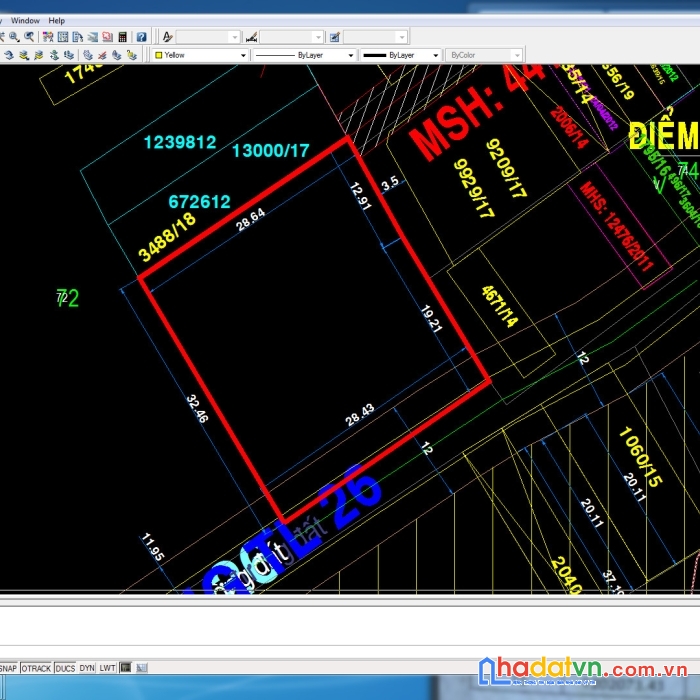Click the Zoom magnifier icon in toolbar
This screenshot has width=700, height=700.
tap(15, 37)
